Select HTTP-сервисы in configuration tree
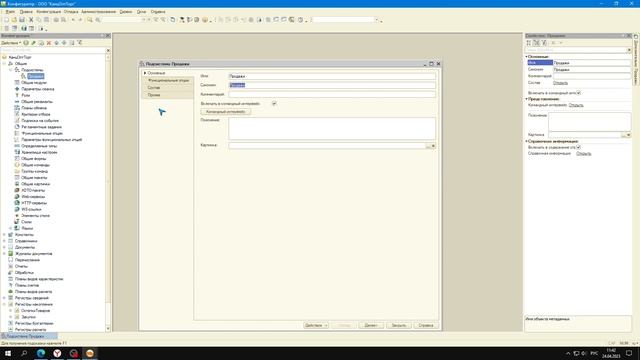The image size is (640, 360). click(34, 203)
